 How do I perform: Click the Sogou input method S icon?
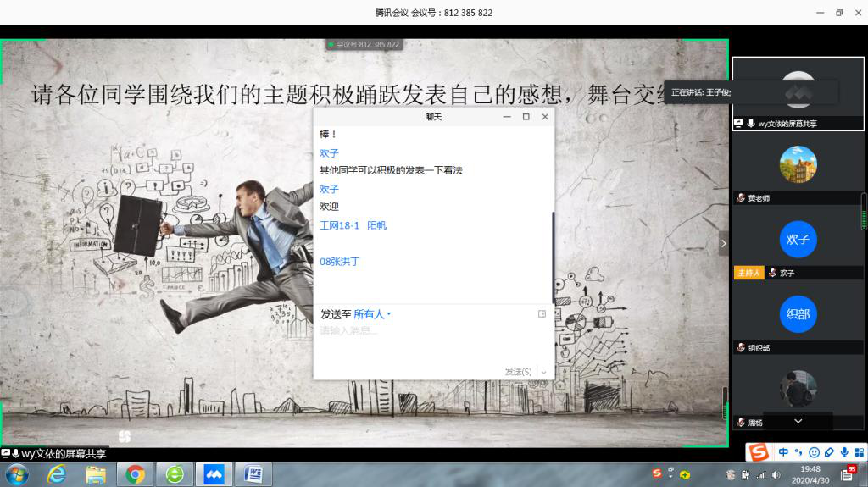[x=758, y=452]
